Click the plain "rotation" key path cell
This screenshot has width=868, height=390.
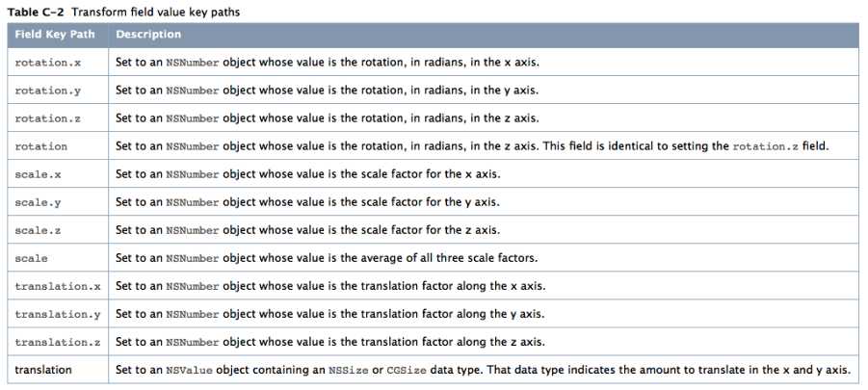click(x=41, y=146)
